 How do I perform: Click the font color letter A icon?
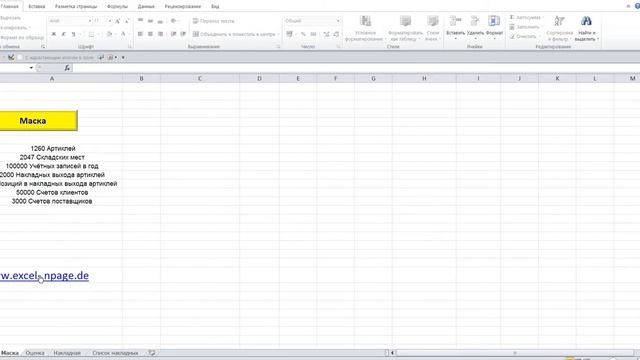point(123,34)
